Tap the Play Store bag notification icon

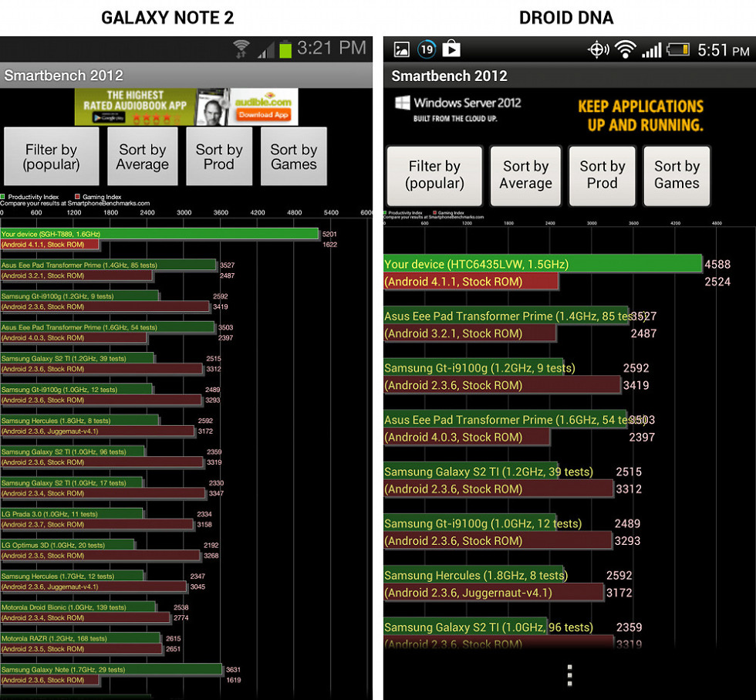click(451, 49)
